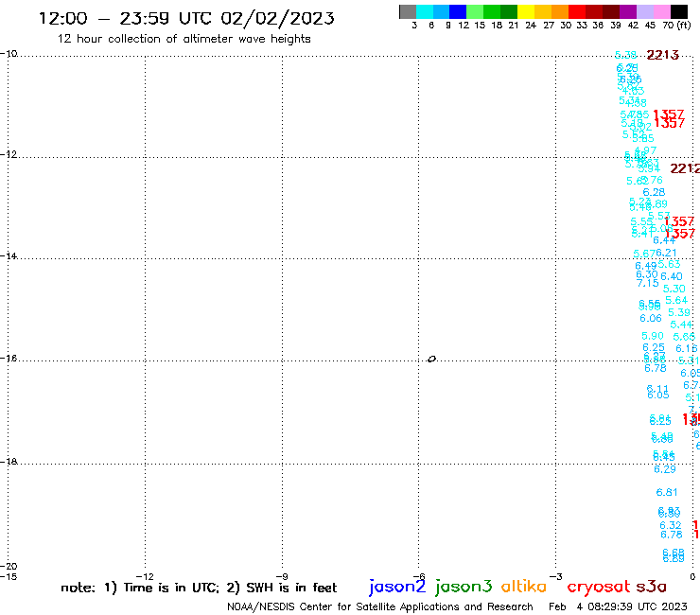This screenshot has width=700, height=615.
Task: Select the wave height reading '6.32'
Action: pos(671,526)
